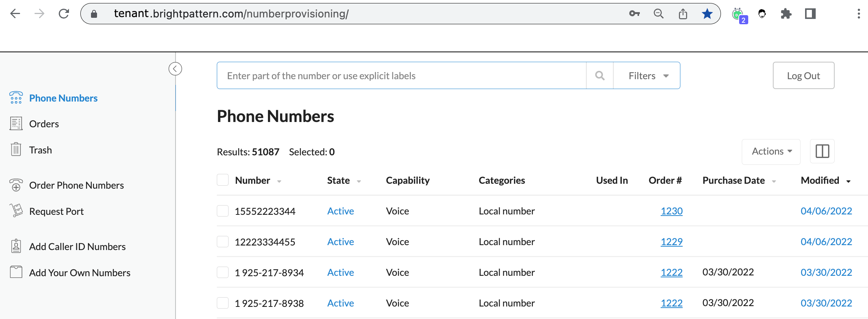Click the Order # column header

tap(665, 180)
